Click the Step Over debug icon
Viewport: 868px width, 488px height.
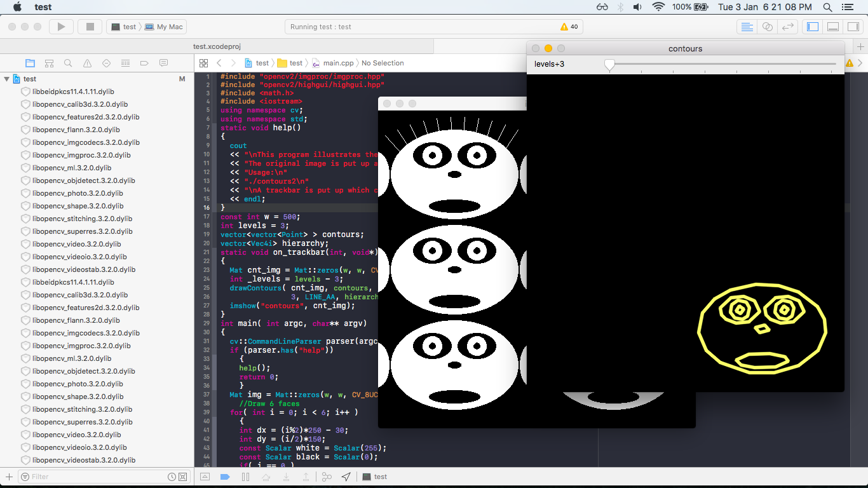266,477
